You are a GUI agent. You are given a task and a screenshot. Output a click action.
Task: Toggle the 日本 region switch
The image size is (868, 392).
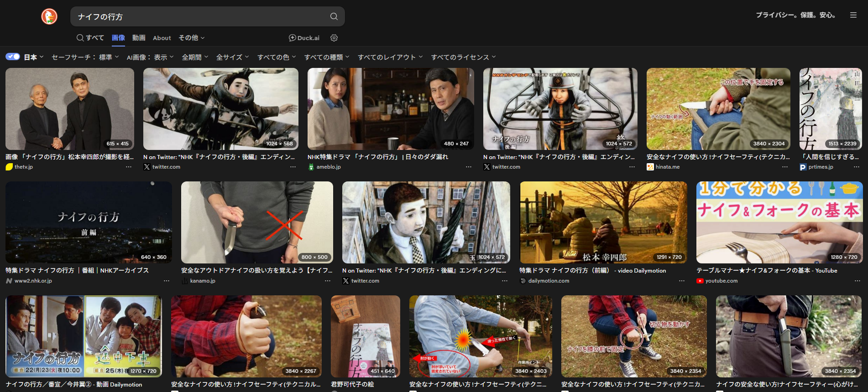click(13, 57)
